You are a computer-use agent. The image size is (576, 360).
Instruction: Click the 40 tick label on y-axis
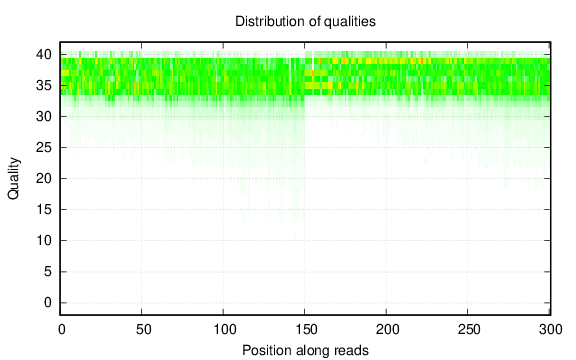pos(44,55)
